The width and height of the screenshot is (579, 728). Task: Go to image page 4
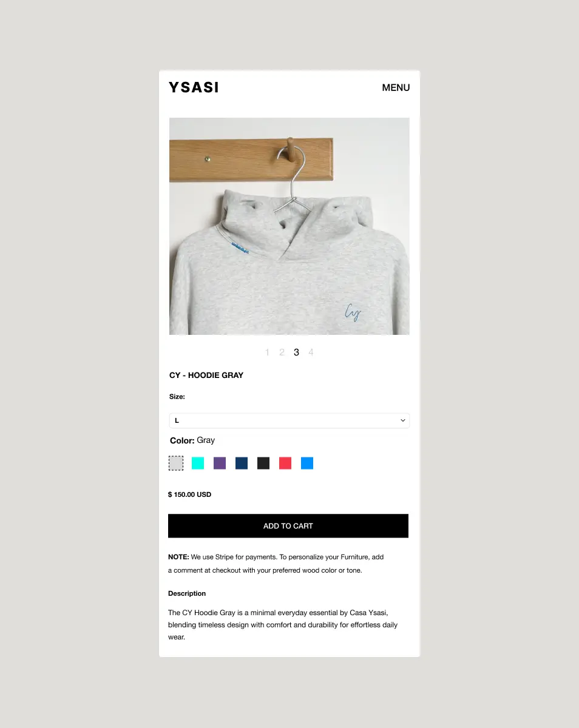coord(311,352)
